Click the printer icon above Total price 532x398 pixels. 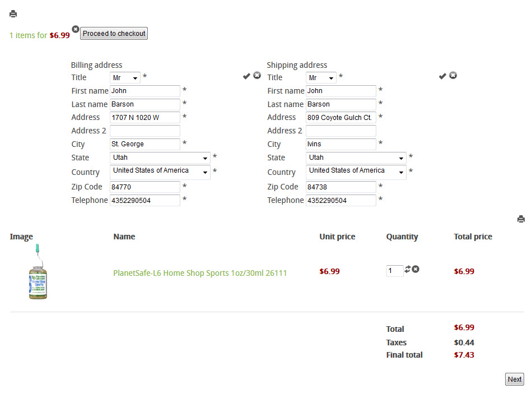pos(521,219)
